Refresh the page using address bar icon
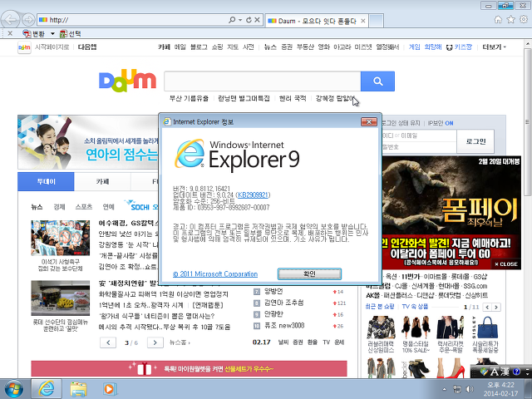The width and height of the screenshot is (532, 399). (249, 20)
